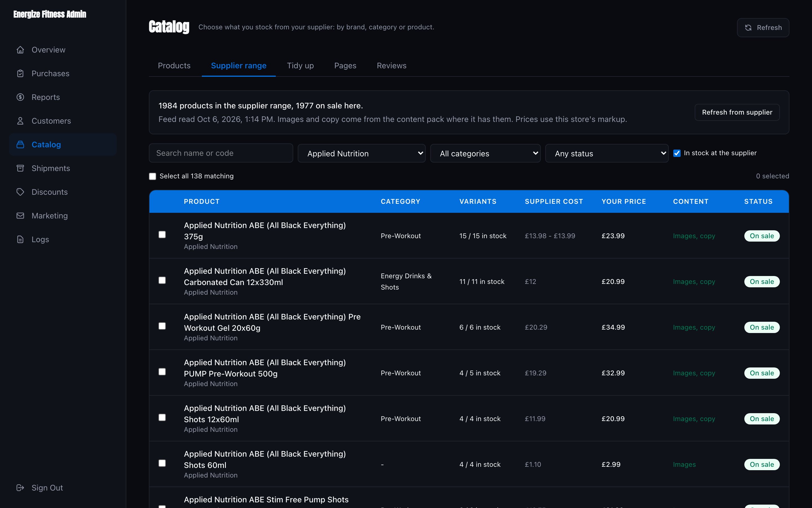
Task: Click the Sign Out arrow icon
Action: click(x=20, y=487)
